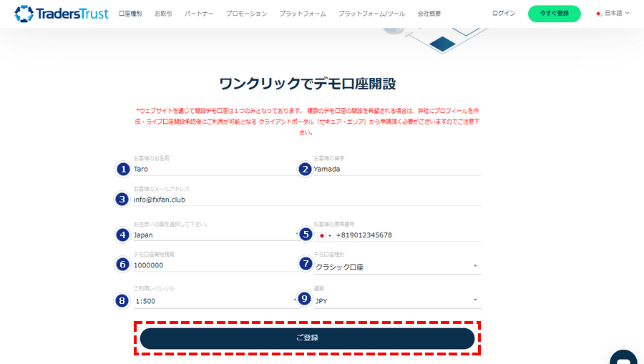
Task: Open the JPY currency dropdown
Action: point(397,301)
